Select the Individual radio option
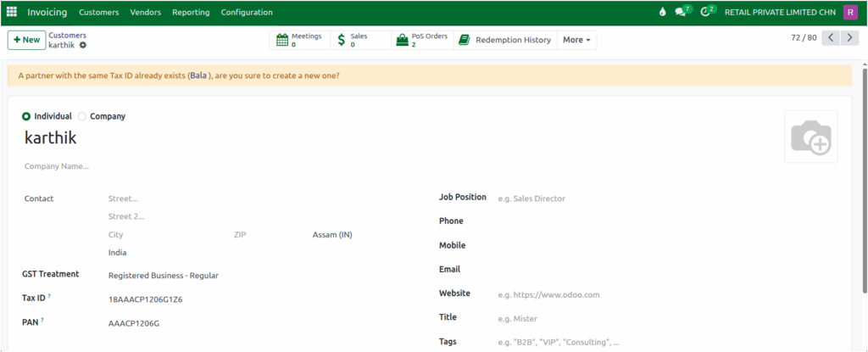The width and height of the screenshot is (868, 352). coord(26,116)
